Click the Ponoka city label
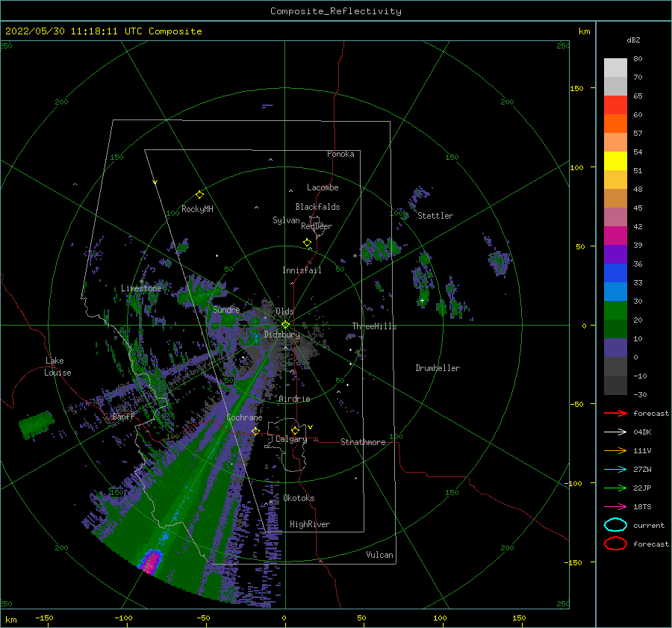 pos(340,154)
